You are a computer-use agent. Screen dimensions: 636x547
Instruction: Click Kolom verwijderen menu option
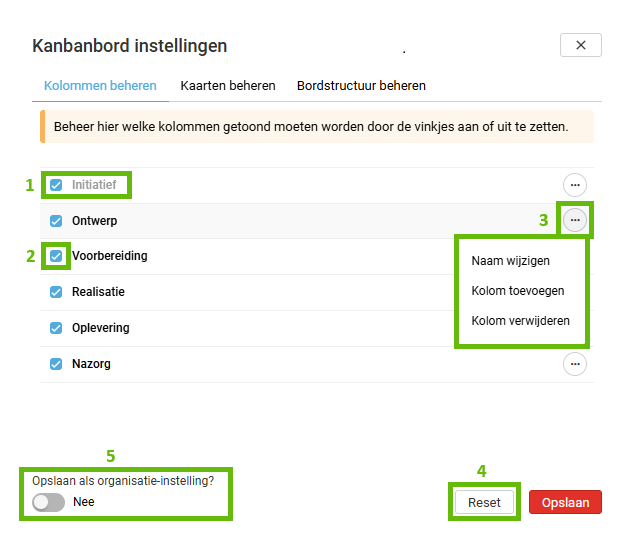(x=521, y=321)
